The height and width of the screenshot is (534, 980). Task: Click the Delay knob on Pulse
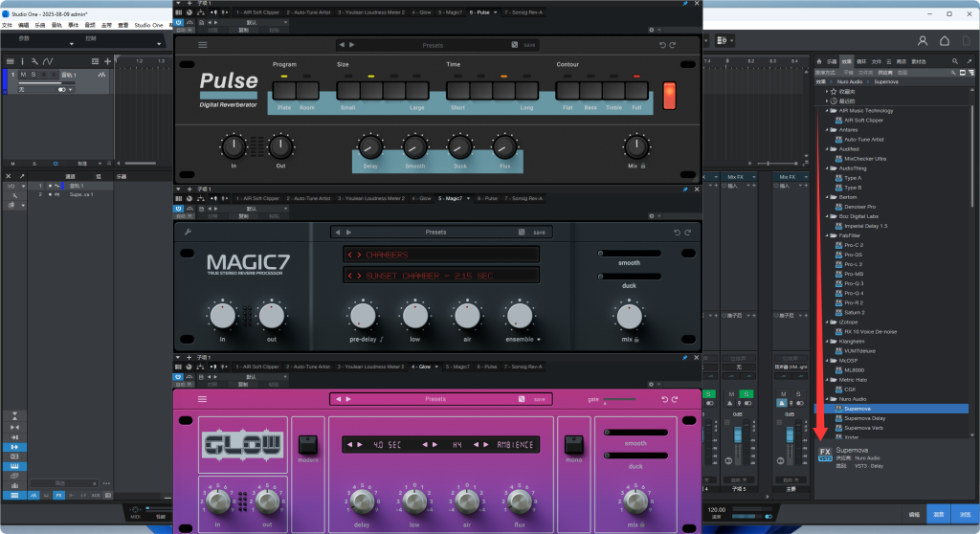click(370, 147)
